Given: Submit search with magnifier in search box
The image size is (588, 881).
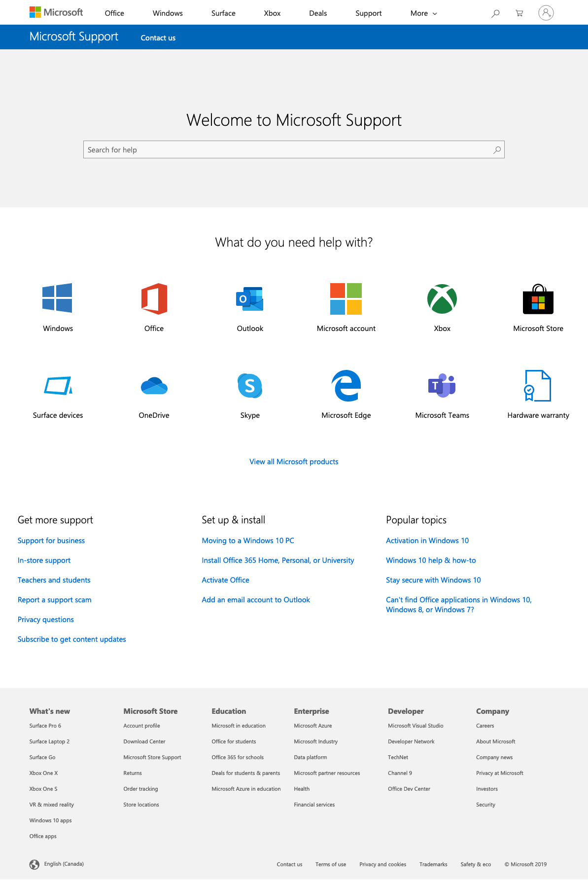Looking at the screenshot, I should tap(497, 149).
